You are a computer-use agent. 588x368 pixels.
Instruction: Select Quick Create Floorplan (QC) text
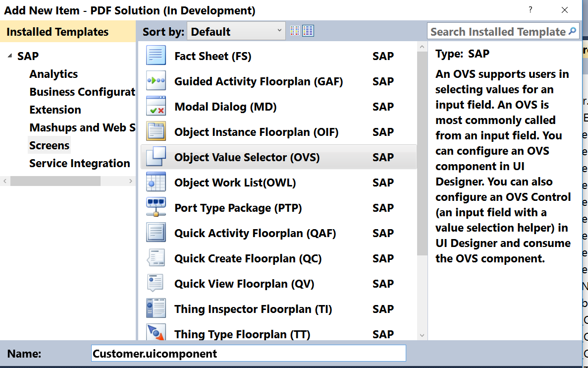click(248, 258)
